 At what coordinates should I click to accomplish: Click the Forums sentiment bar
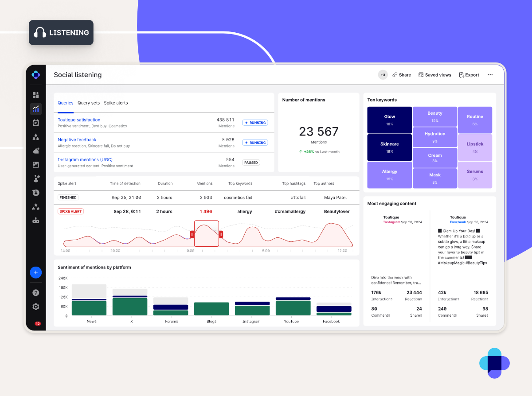pyautogui.click(x=171, y=307)
